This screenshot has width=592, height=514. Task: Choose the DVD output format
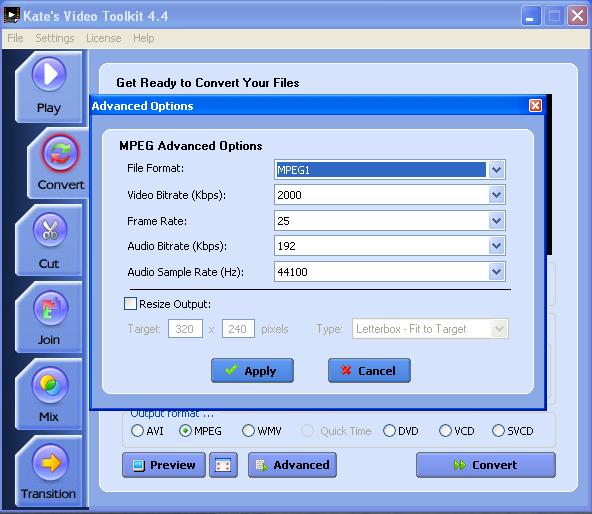pyautogui.click(x=389, y=431)
